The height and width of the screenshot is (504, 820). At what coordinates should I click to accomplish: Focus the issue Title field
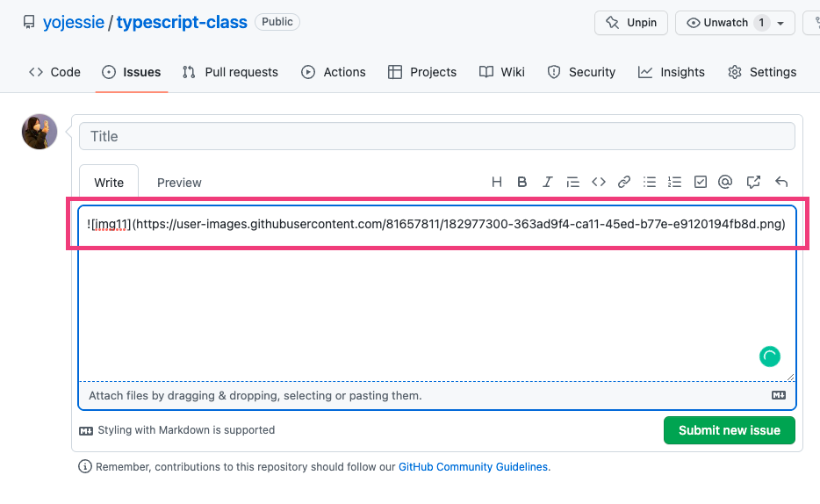pyautogui.click(x=436, y=136)
